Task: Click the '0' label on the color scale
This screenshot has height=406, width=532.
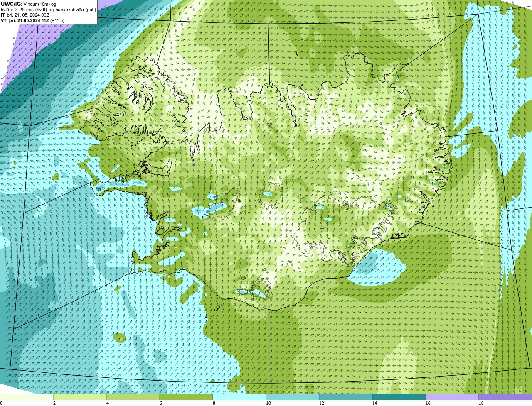Action: [x=1, y=403]
